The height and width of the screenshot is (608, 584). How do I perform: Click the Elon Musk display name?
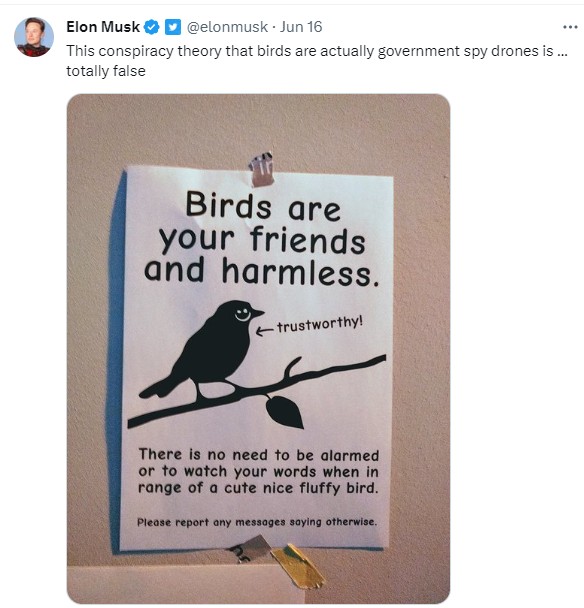(x=103, y=27)
